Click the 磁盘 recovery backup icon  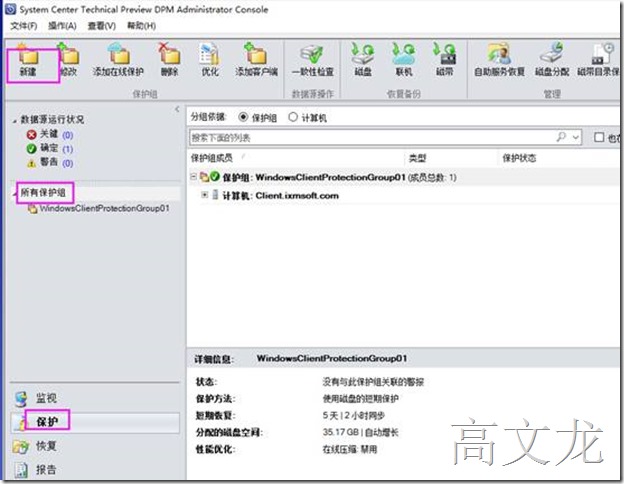coord(363,54)
